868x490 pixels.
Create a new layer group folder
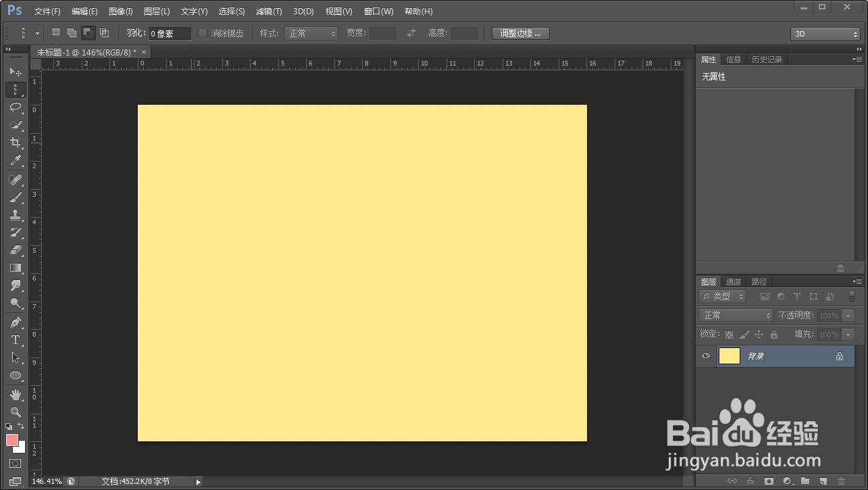[805, 481]
